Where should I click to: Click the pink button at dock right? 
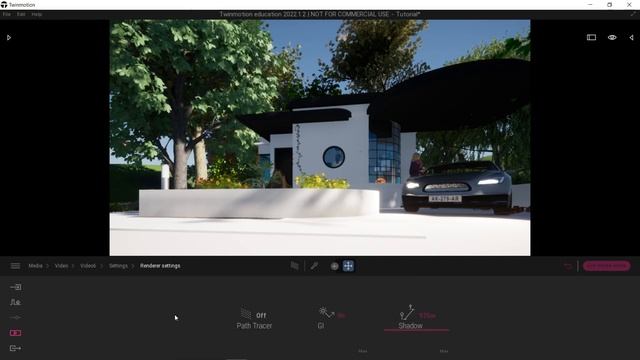click(x=607, y=266)
